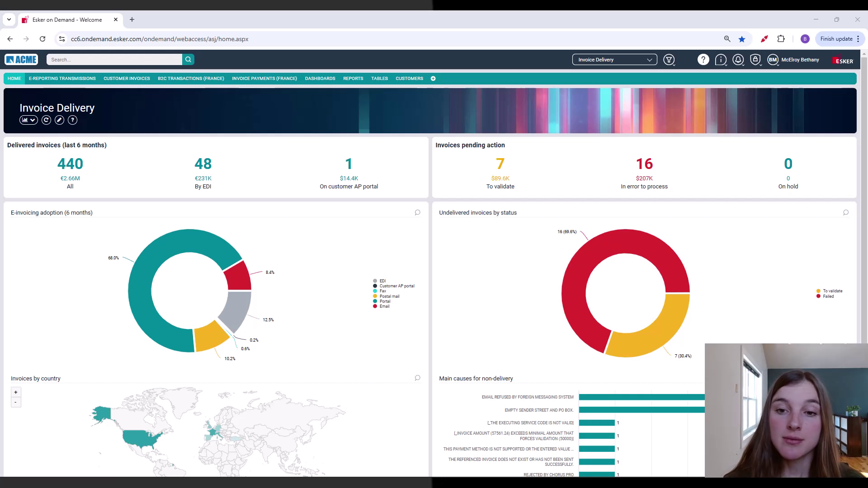Switch to the Customer Invoices tab
This screenshot has width=868, height=488.
[x=127, y=79]
